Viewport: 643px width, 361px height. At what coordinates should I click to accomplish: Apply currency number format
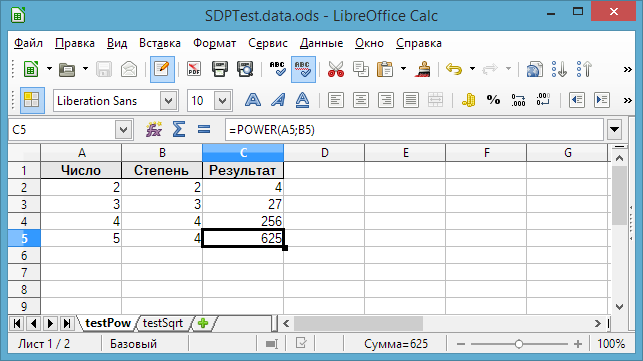468,100
